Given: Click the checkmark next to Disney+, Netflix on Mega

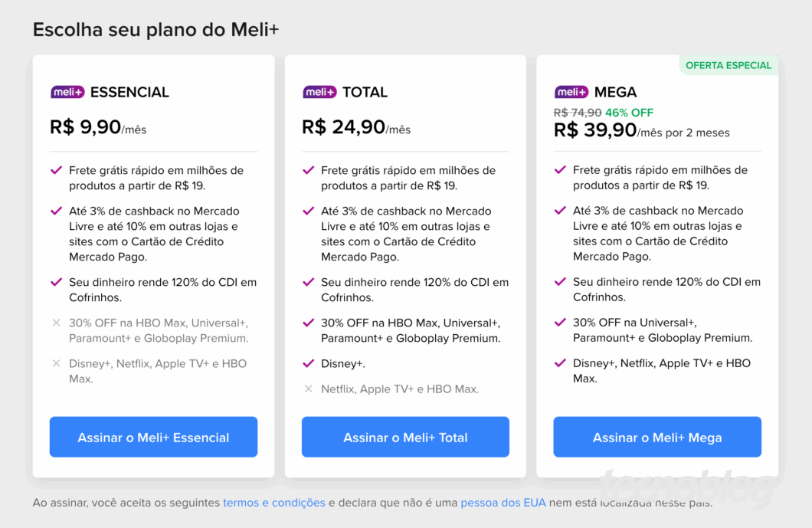Looking at the screenshot, I should 560,363.
